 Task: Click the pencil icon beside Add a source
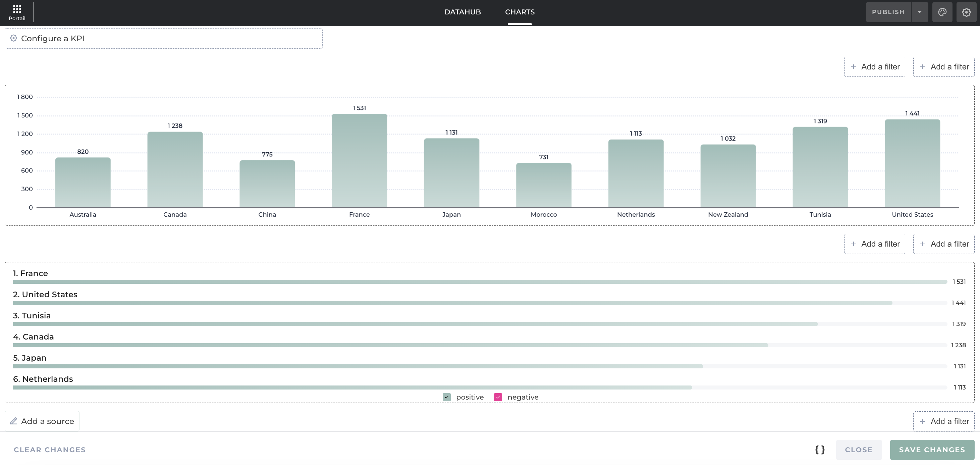pos(14,421)
